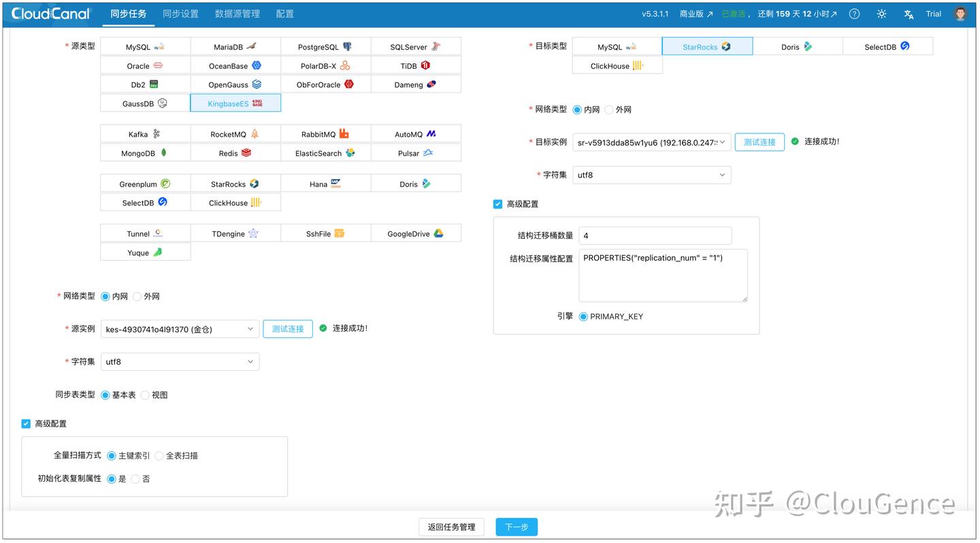Screen dimensions: 980x543
Task: Click the 结构迁移桶数量 input field
Action: tap(655, 235)
